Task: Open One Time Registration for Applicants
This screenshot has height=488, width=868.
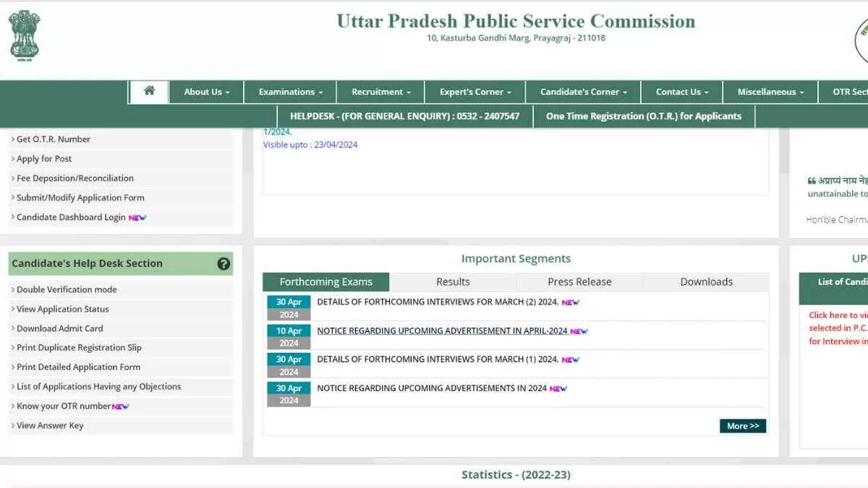Action: click(643, 116)
